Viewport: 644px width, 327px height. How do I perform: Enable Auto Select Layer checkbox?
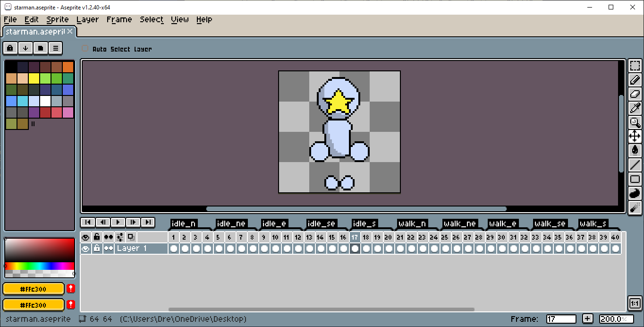[85, 49]
